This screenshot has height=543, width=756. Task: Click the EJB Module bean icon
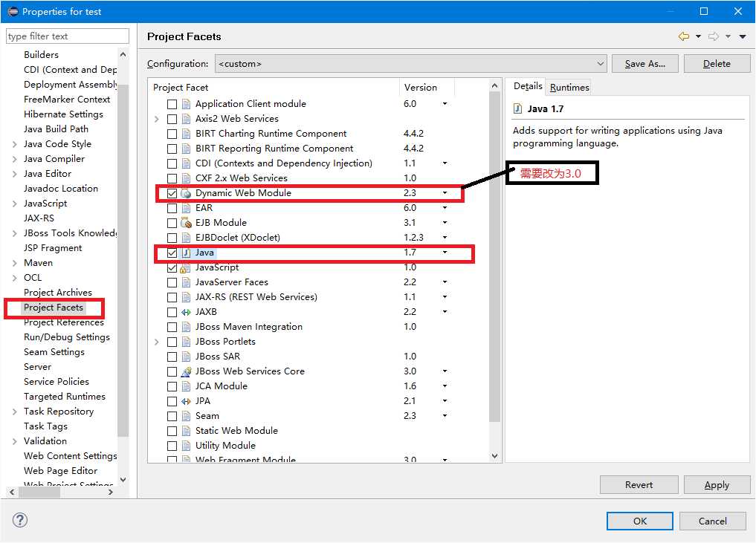pos(186,223)
